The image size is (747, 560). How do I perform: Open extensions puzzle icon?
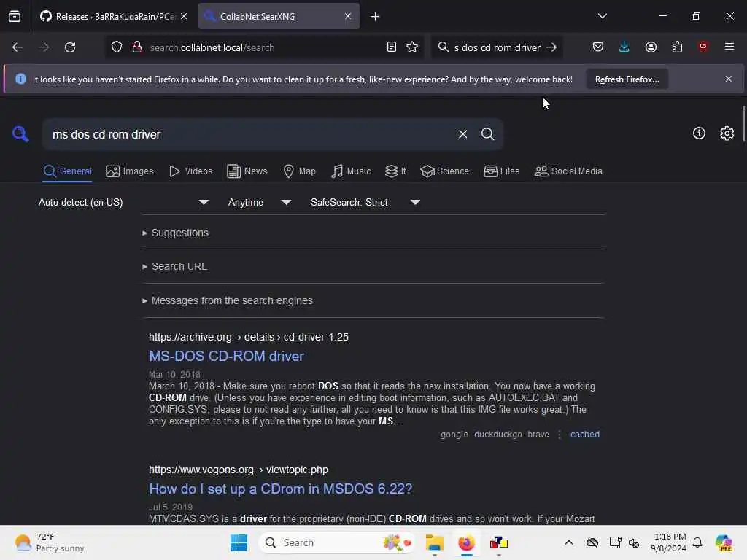click(x=677, y=47)
